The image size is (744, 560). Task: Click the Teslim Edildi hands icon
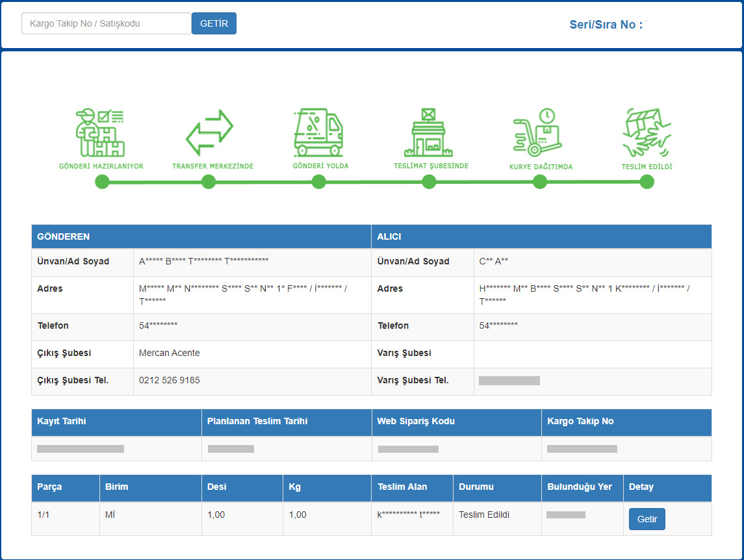647,133
